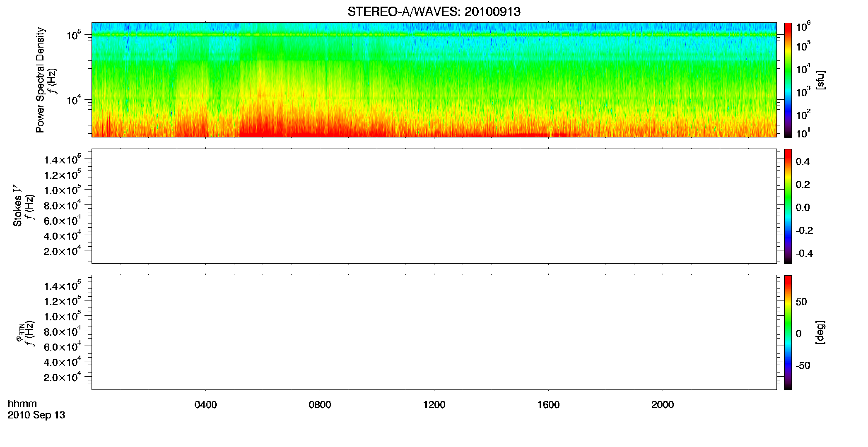The height and width of the screenshot is (447, 868).
Task: Click the "[deg]" unit label
Action: coord(820,332)
